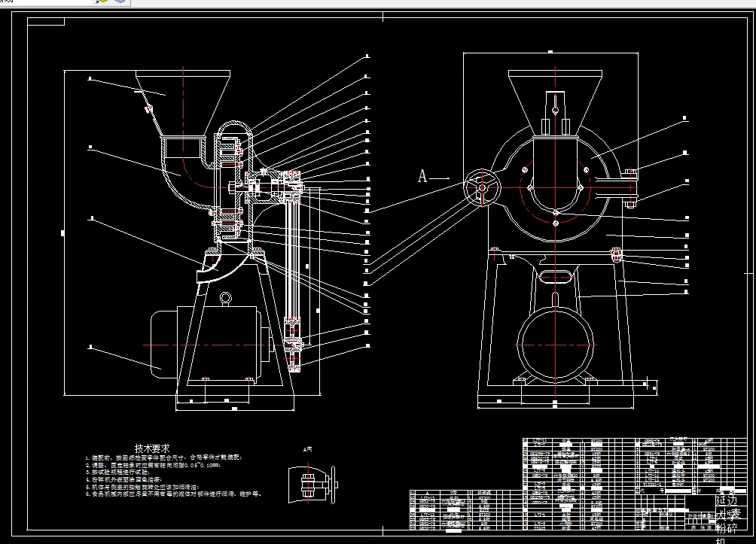Click the yellow icon in the top toolbar
Viewport: 756px width, 544px height.
[102, 2]
